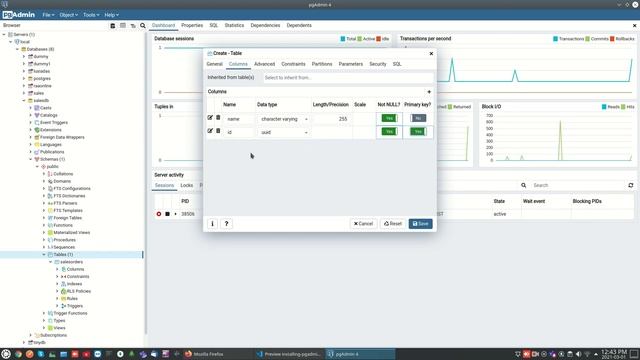Close the Dashboard panel with top-right X
Screen dimensions: 640x360
pyautogui.click(x=634, y=25)
